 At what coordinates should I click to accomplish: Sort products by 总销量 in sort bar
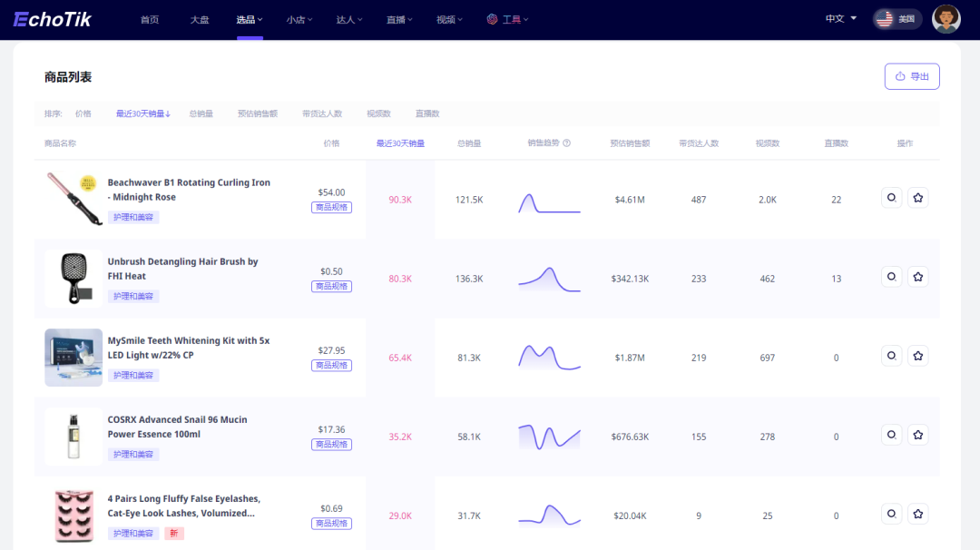(x=201, y=113)
